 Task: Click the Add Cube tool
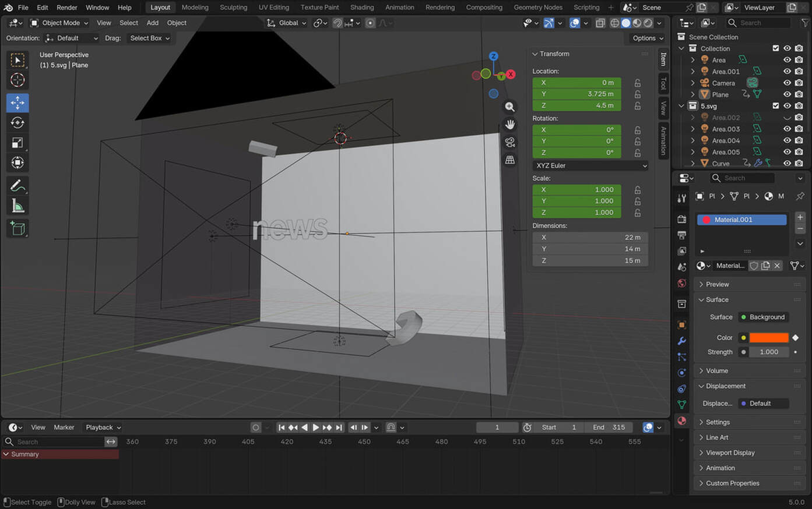[x=17, y=228]
